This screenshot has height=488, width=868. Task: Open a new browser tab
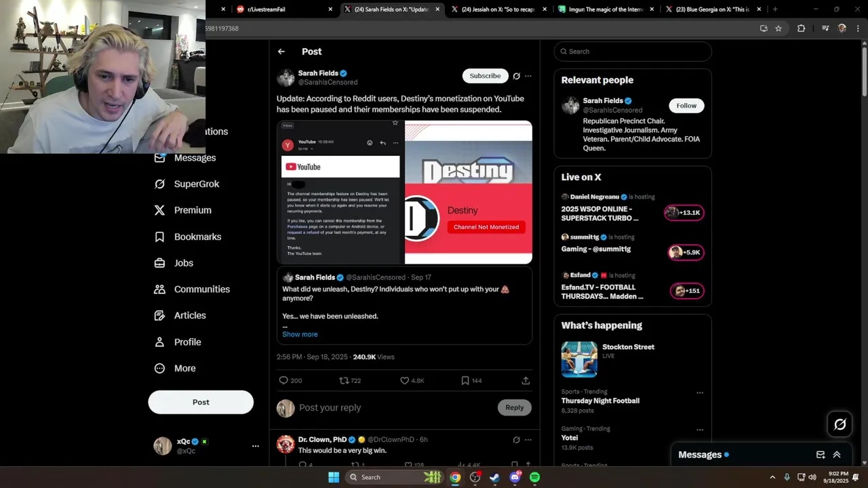click(775, 9)
